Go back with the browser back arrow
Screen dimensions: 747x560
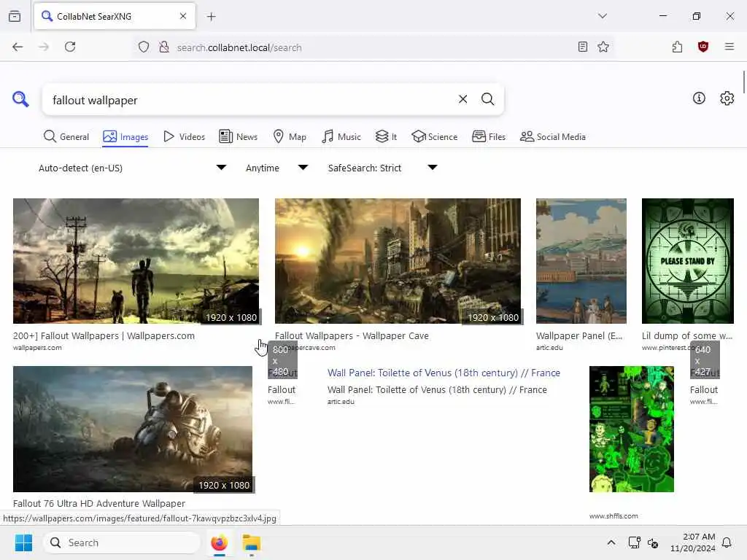coord(18,47)
